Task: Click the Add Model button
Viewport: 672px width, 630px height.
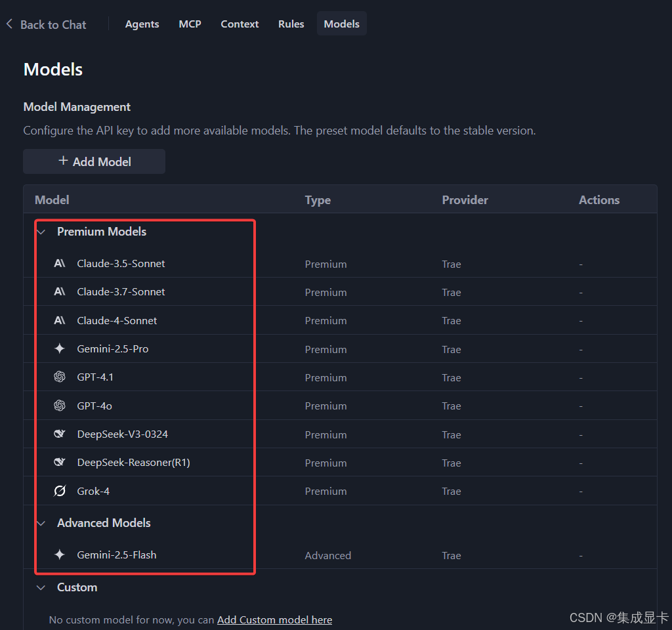Action: (x=94, y=161)
